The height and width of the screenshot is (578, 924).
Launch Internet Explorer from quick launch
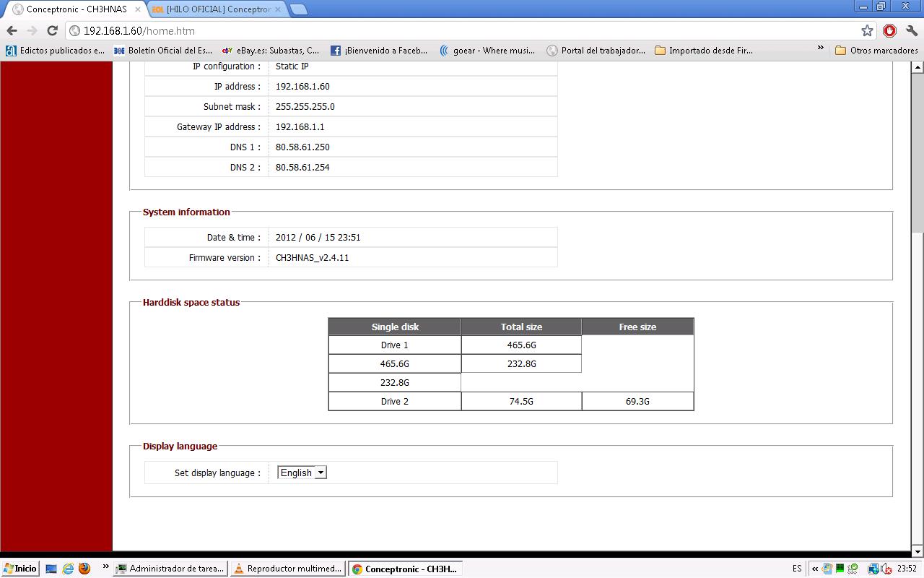click(68, 569)
